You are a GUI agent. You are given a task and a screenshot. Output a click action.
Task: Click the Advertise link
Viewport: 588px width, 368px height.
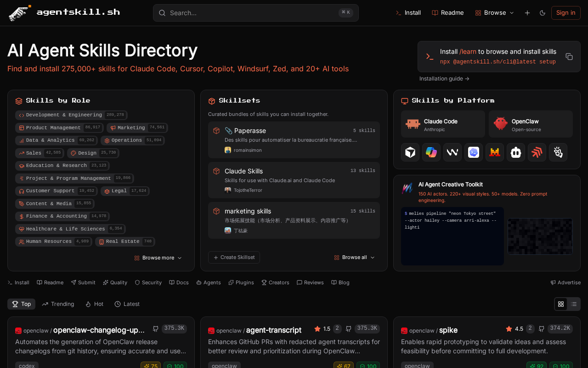point(565,282)
